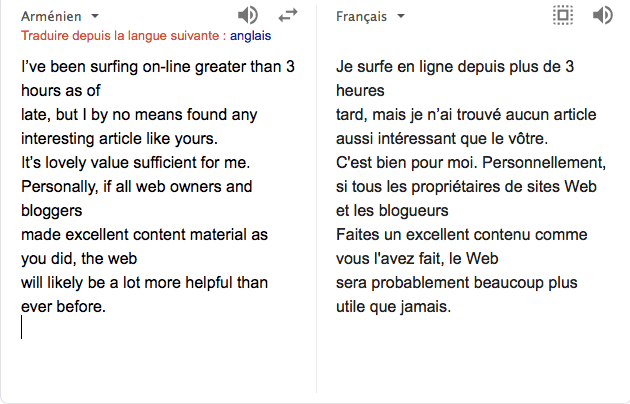Click the Français language label
Image resolution: width=630 pixels, height=404 pixels.
pyautogui.click(x=362, y=16)
